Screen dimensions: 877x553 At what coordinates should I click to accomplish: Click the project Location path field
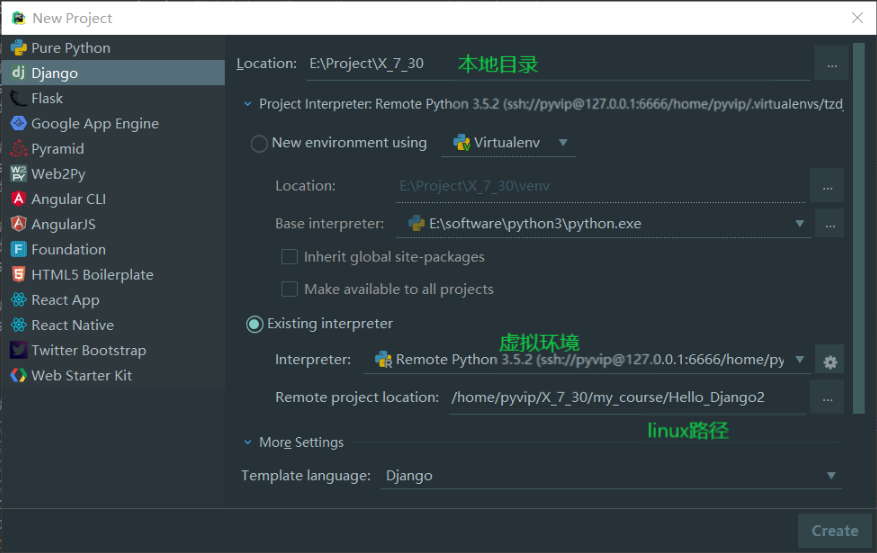[559, 64]
